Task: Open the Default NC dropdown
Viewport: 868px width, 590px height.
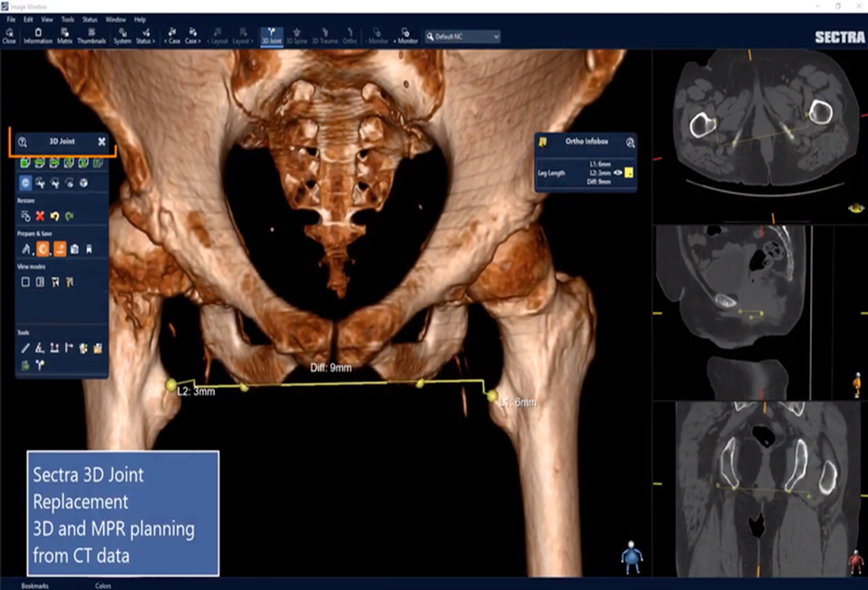Action: 462,36
